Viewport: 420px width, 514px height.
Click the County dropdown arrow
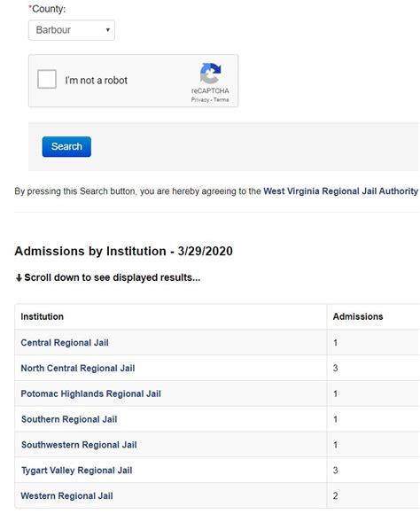107,30
